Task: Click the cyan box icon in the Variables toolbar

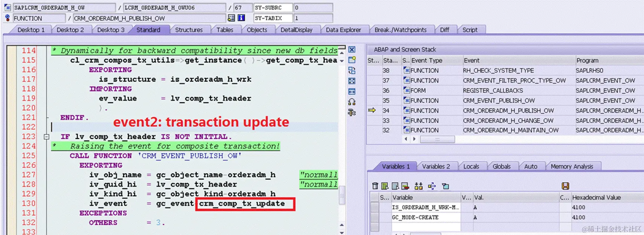Action: click(445, 186)
